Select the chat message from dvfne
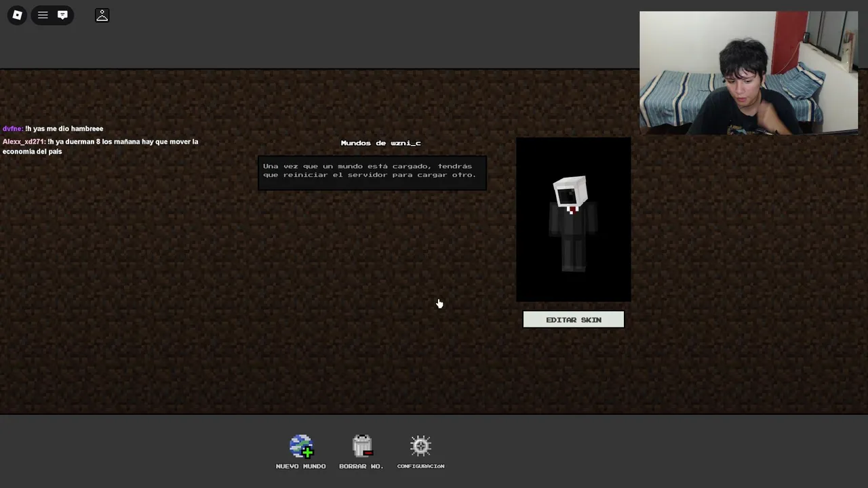 pos(53,129)
